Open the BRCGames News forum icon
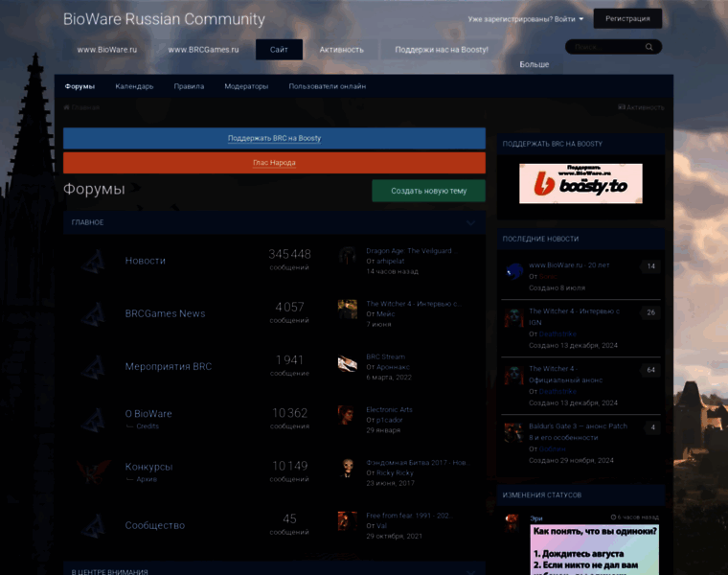 94,314
